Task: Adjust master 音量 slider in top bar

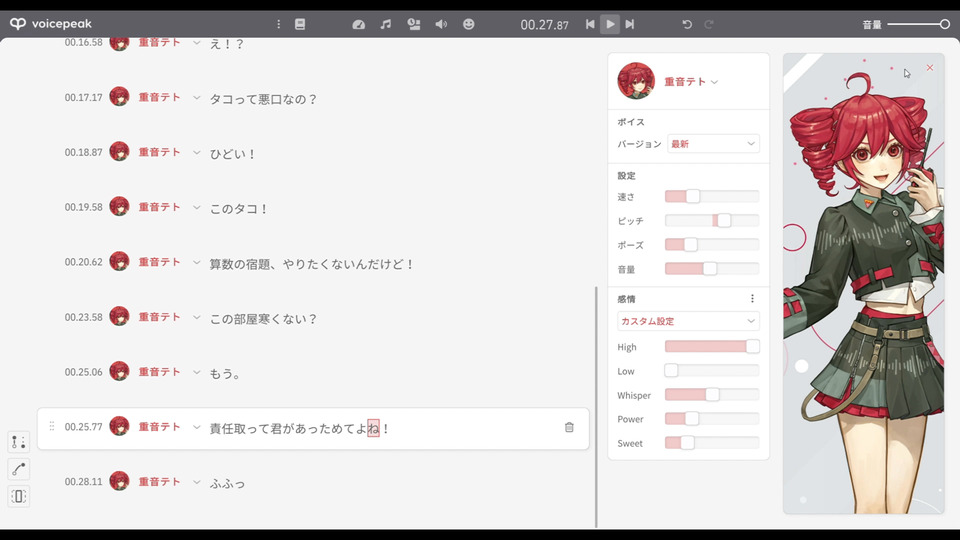Action: click(x=918, y=24)
